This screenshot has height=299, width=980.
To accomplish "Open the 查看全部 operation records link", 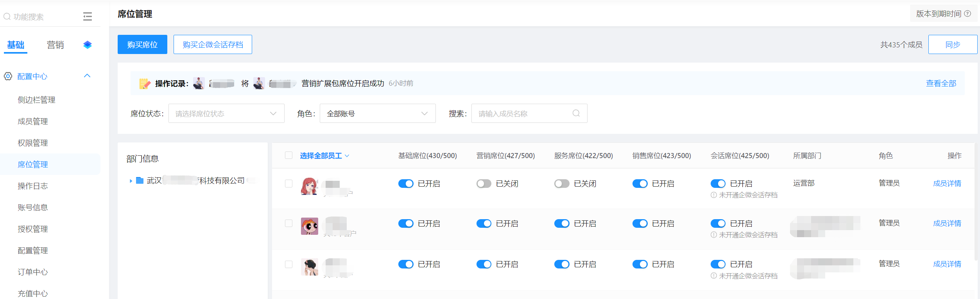I will [941, 83].
